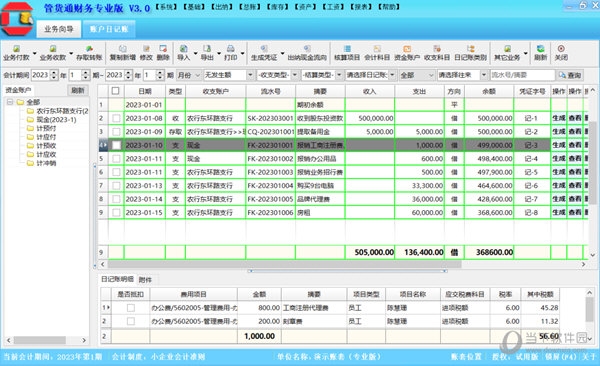Open 日记账类别 from the toolbar

coord(471,53)
